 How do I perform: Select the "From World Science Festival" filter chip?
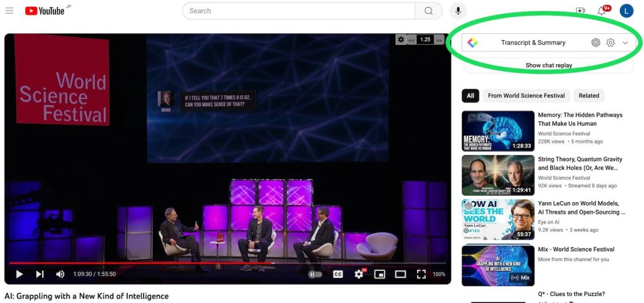click(x=526, y=96)
